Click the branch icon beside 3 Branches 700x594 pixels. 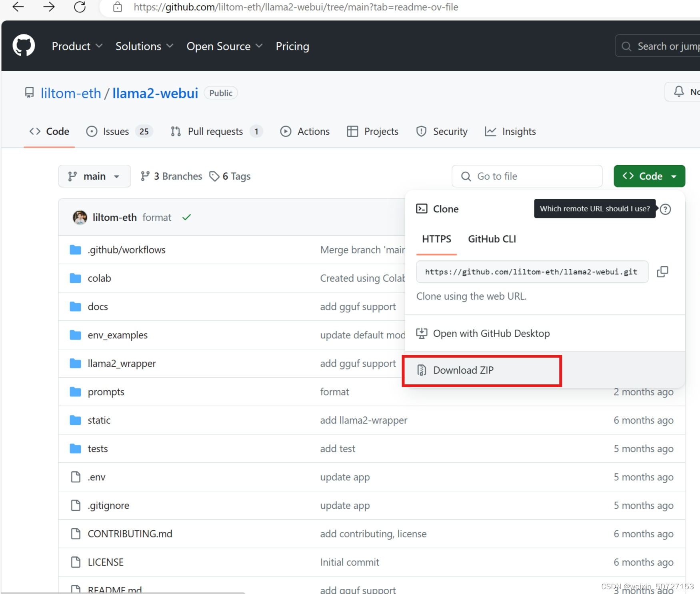tap(145, 176)
